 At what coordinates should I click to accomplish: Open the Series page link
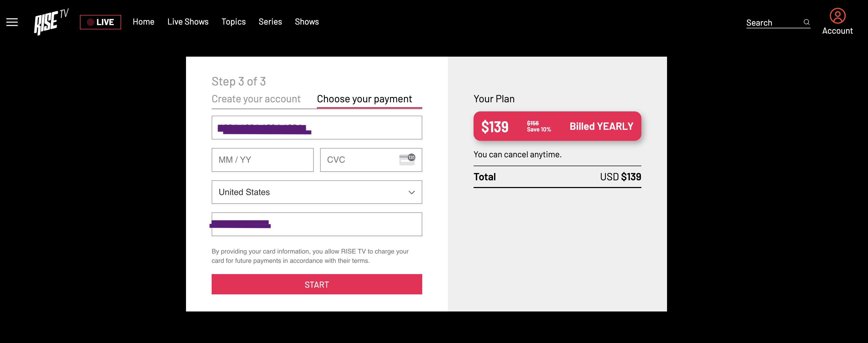click(270, 22)
